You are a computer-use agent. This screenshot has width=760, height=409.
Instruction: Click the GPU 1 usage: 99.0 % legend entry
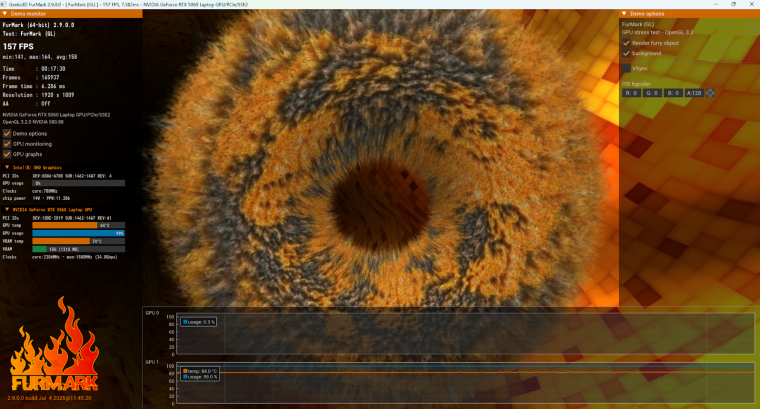(200, 377)
